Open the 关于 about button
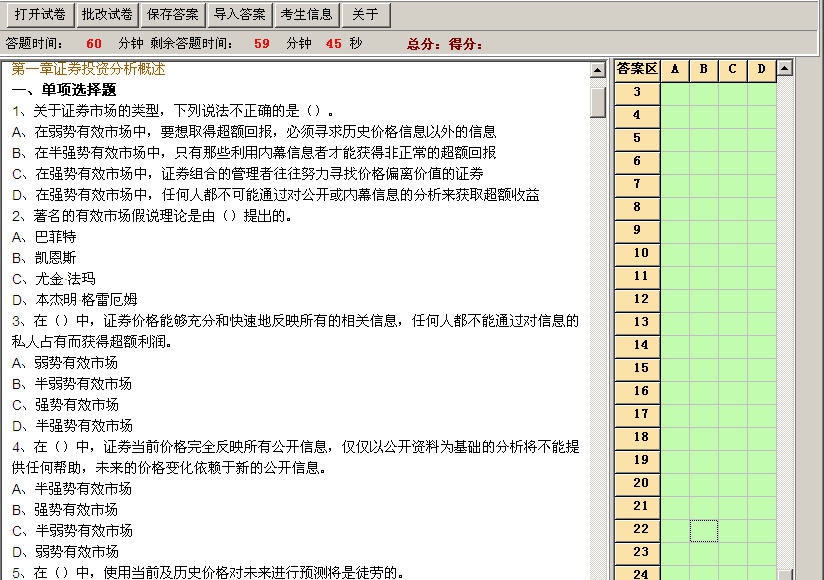Screen dimensions: 824x580 pyautogui.click(x=366, y=14)
